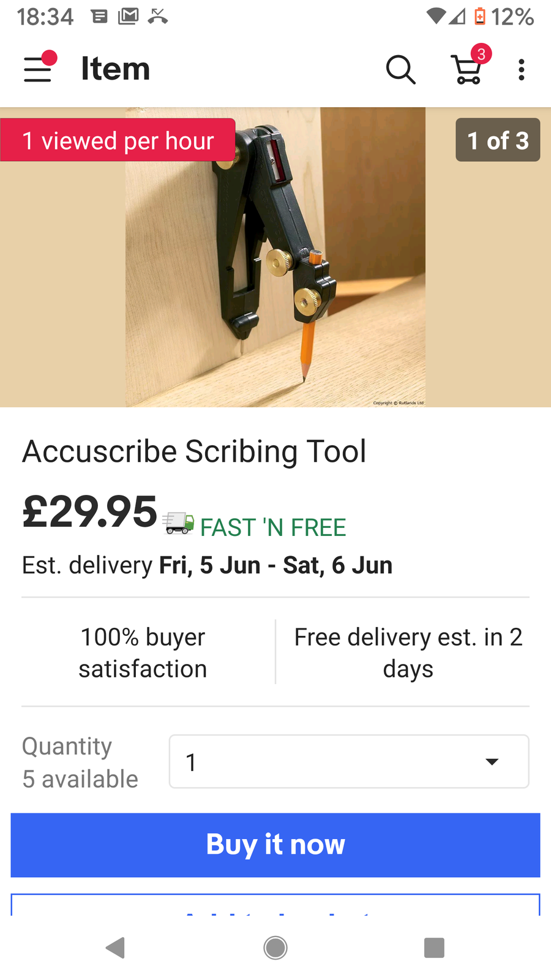The width and height of the screenshot is (551, 980).
Task: Tap the Est. delivery date line
Action: 207,565
